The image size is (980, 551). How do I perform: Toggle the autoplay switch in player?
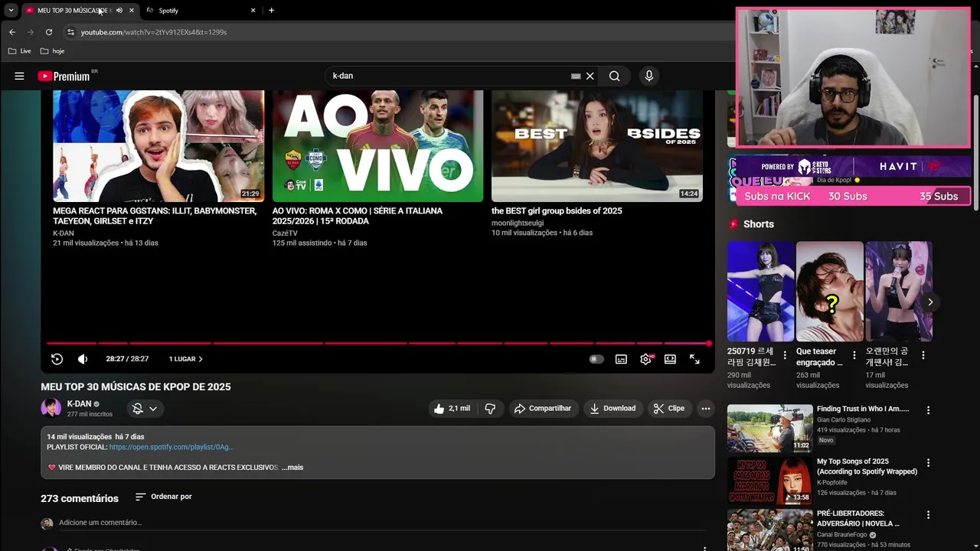click(596, 359)
